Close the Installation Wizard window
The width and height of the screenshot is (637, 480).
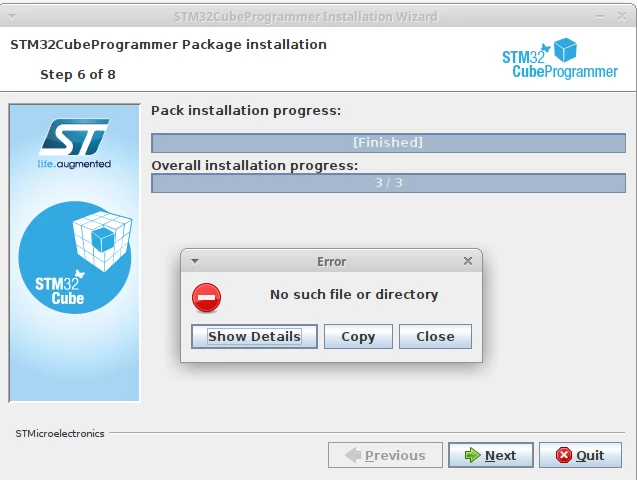pyautogui.click(x=622, y=16)
